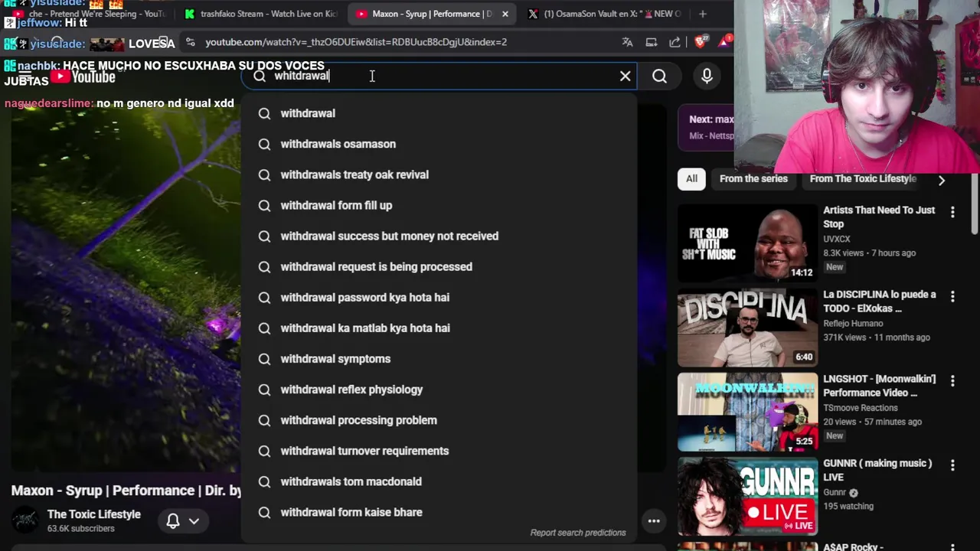This screenshot has width=980, height=551.
Task: Choose 'withdrawals tom macdonald' suggestion
Action: (x=439, y=481)
